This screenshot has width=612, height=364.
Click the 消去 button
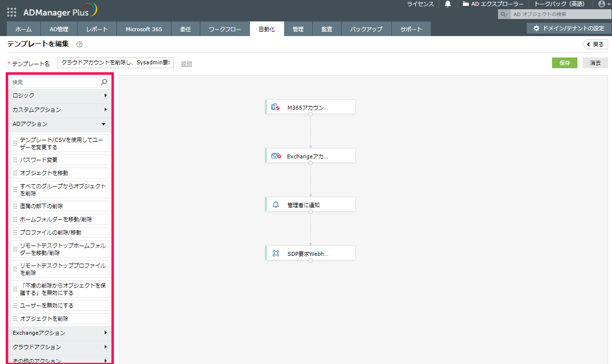(595, 63)
